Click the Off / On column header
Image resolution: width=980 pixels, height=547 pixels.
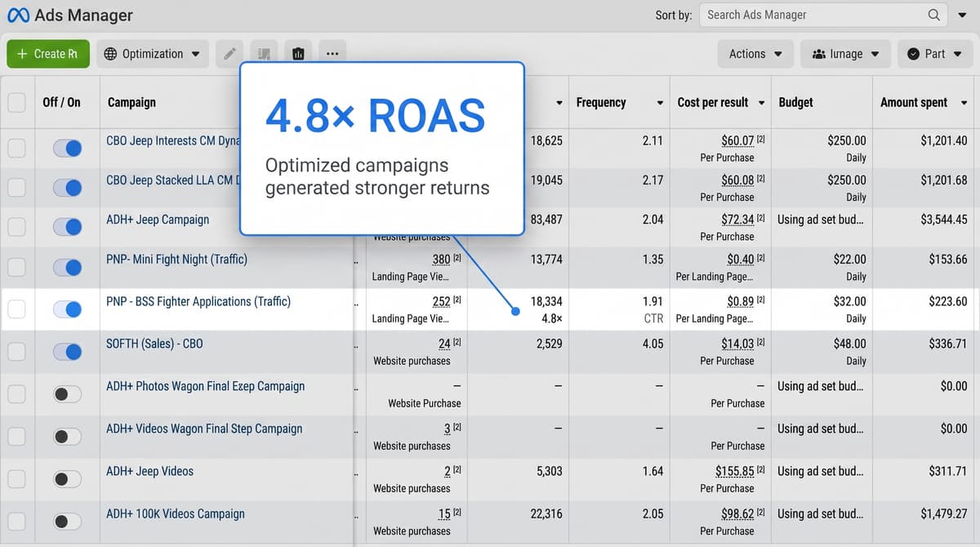(x=61, y=103)
